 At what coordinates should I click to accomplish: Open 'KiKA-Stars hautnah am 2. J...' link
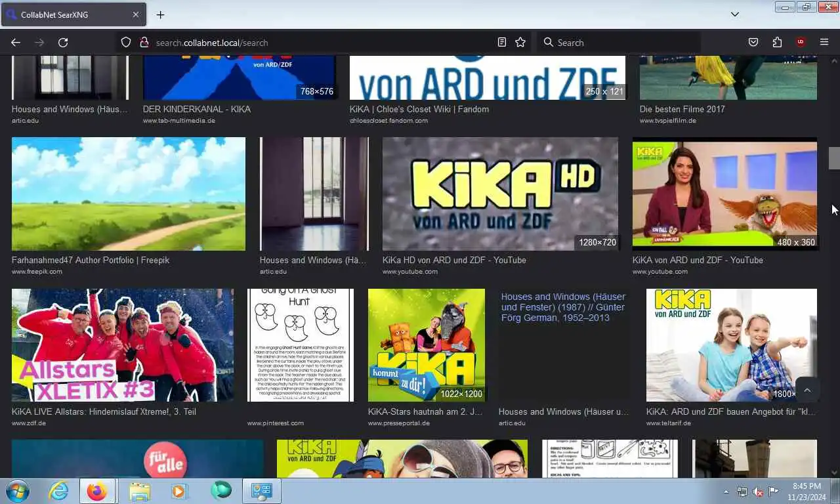(x=425, y=411)
